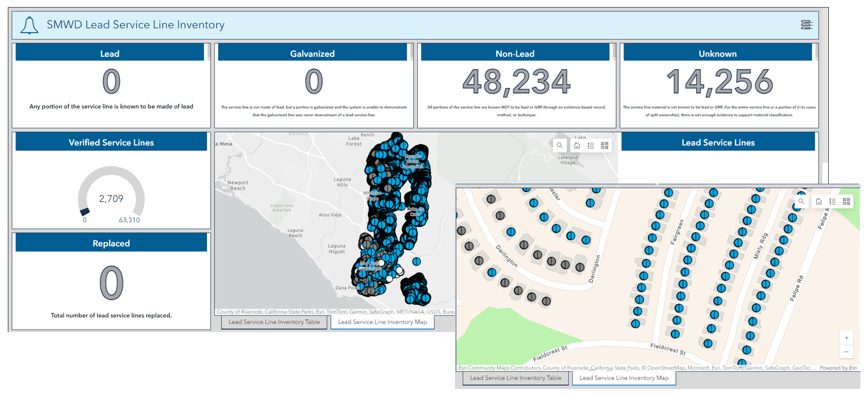This screenshot has width=868, height=396.
Task: Open search on the overview map
Action: (x=559, y=145)
